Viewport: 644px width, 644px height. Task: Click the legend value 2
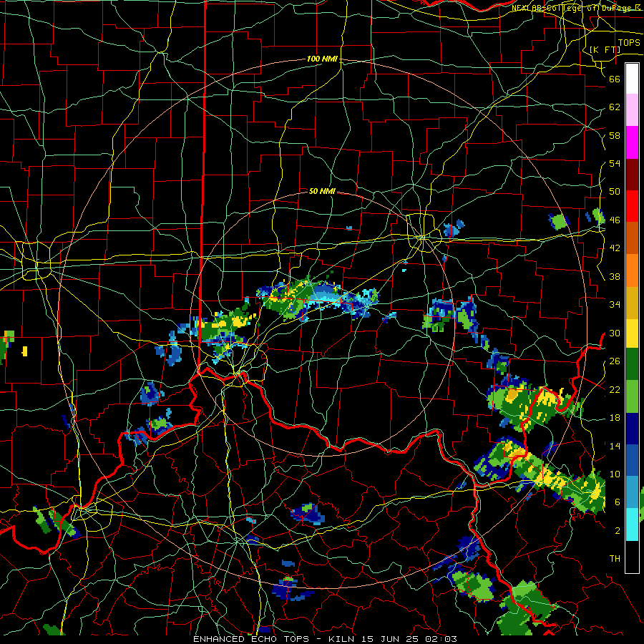point(617,531)
